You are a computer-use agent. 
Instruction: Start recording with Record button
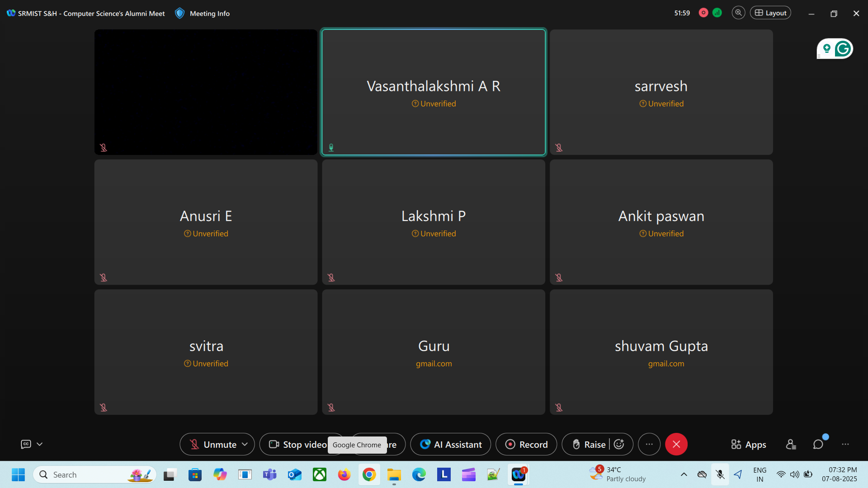[526, 445]
